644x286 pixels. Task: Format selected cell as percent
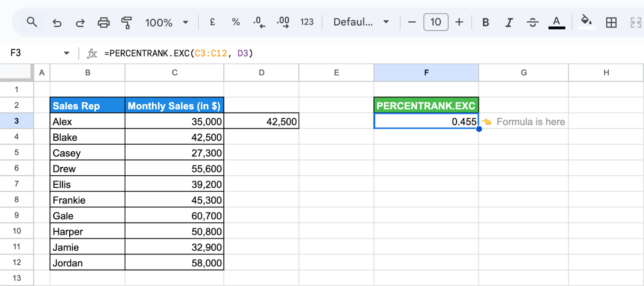pos(236,22)
